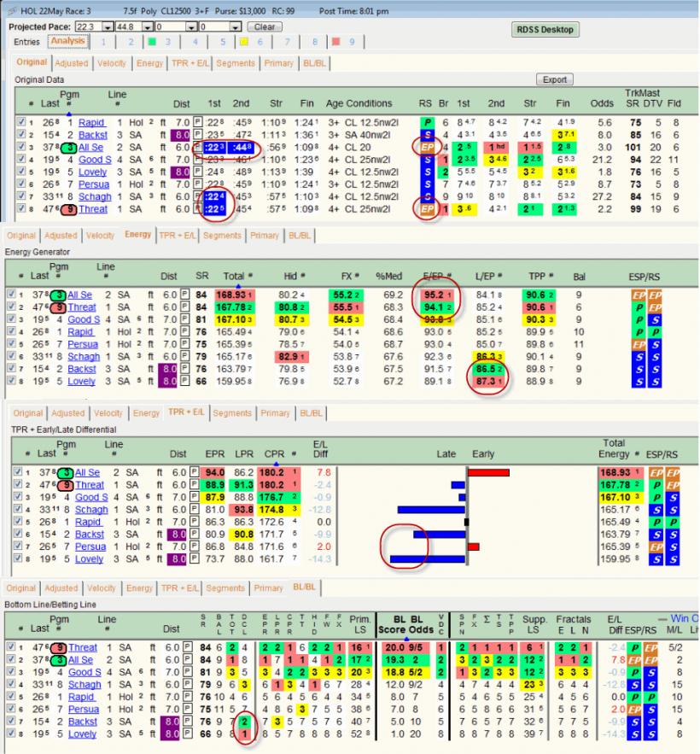Toggle Threat row checkbox in Original Data
Image resolution: width=700 pixels, height=754 pixels.
click(x=20, y=208)
